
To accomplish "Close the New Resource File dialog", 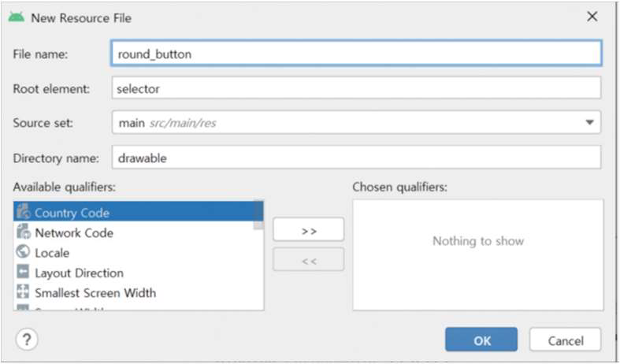I will [592, 17].
